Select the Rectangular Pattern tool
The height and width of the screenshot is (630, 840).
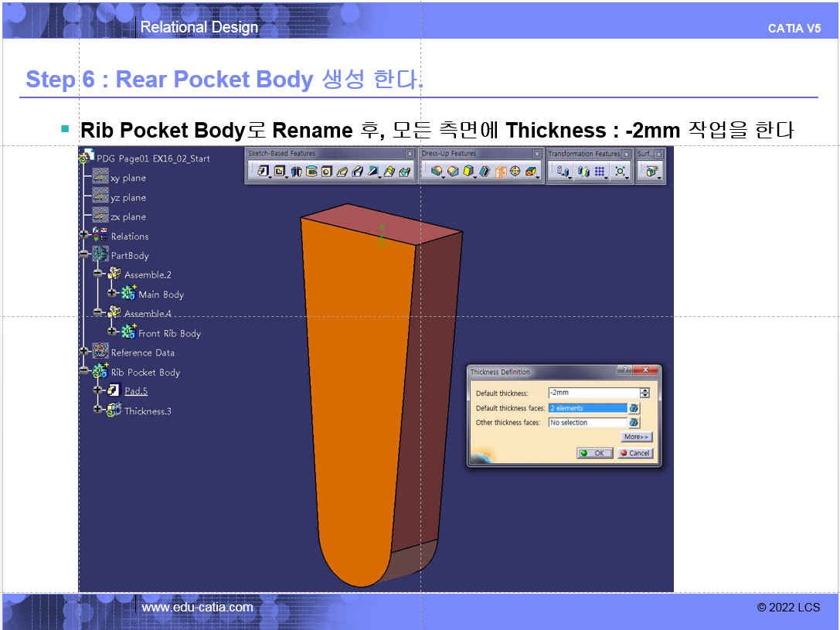tap(600, 172)
